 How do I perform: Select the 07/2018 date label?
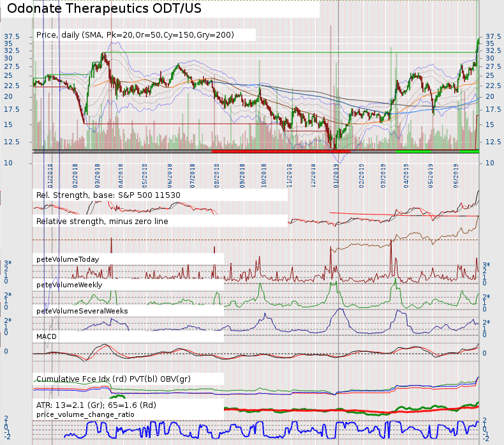[192, 176]
